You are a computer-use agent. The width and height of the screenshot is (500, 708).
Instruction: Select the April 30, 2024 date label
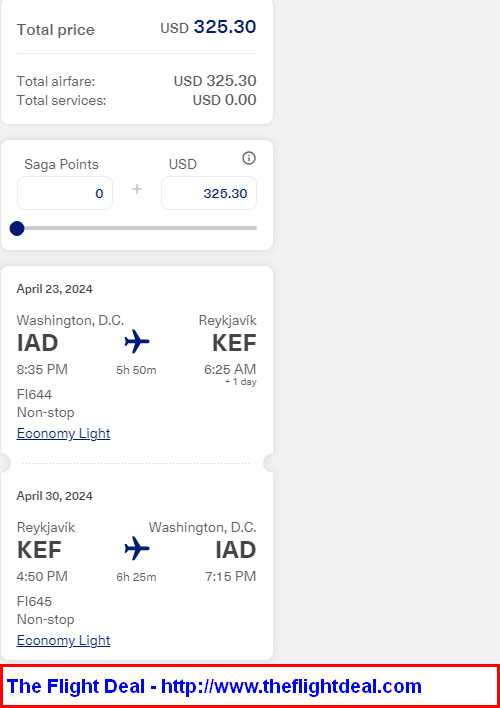[55, 496]
